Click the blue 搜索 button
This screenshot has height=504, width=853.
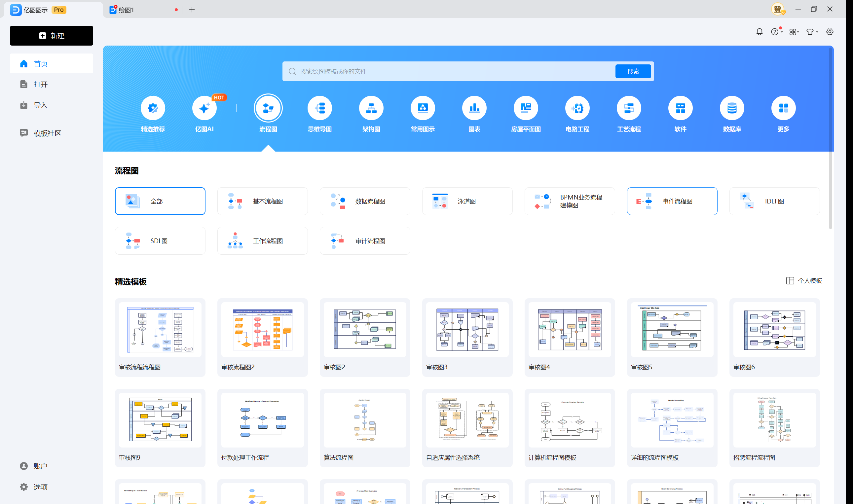633,71
